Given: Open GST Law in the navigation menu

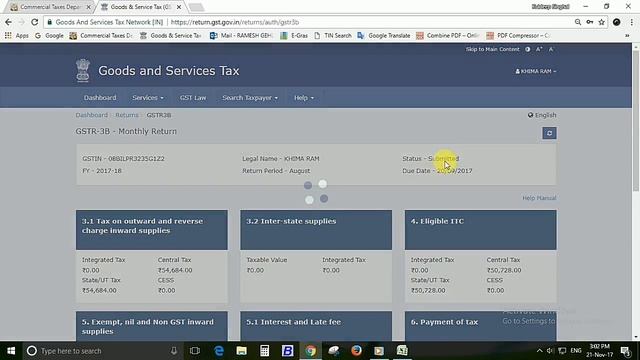Looking at the screenshot, I should point(193,98).
